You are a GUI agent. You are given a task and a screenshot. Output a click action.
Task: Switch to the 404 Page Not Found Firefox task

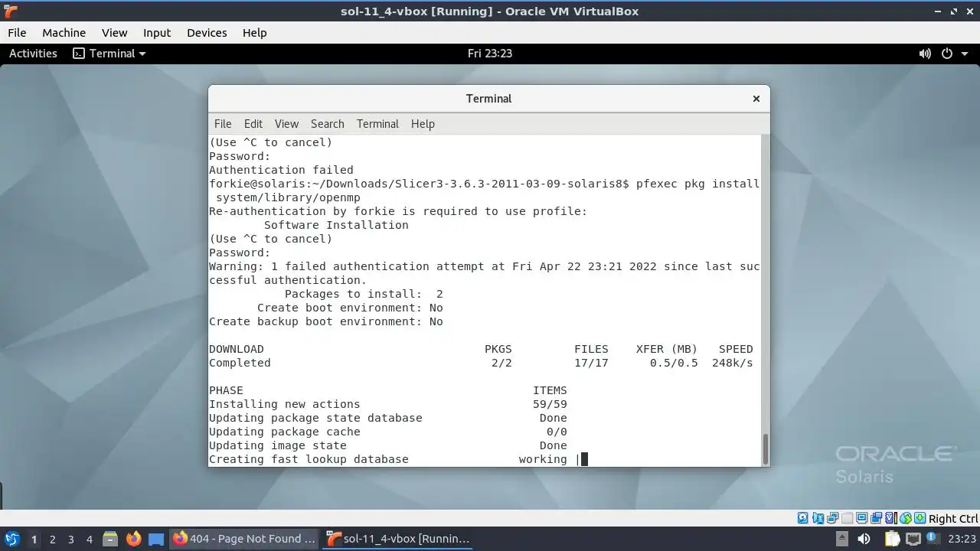tap(244, 539)
